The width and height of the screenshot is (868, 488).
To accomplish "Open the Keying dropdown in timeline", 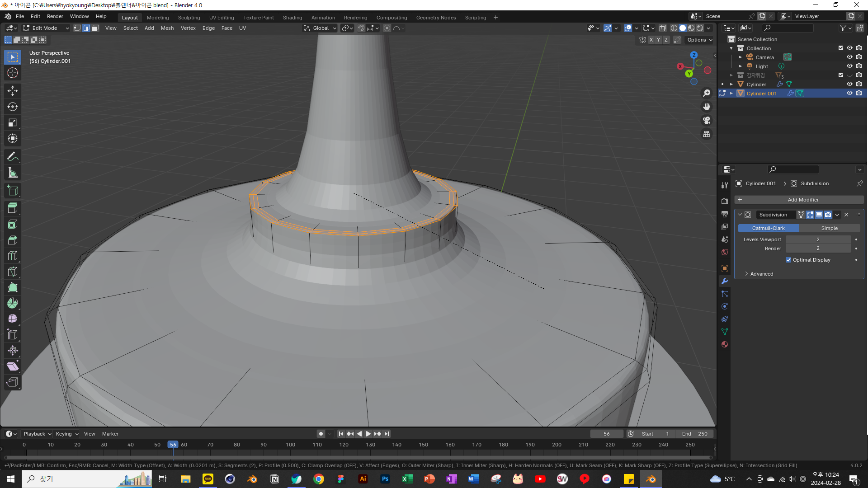I will click(67, 434).
